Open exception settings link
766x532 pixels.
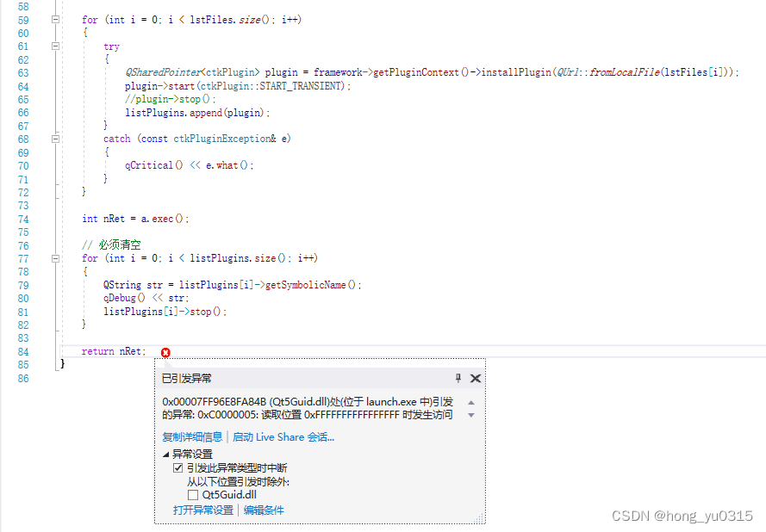(x=203, y=510)
